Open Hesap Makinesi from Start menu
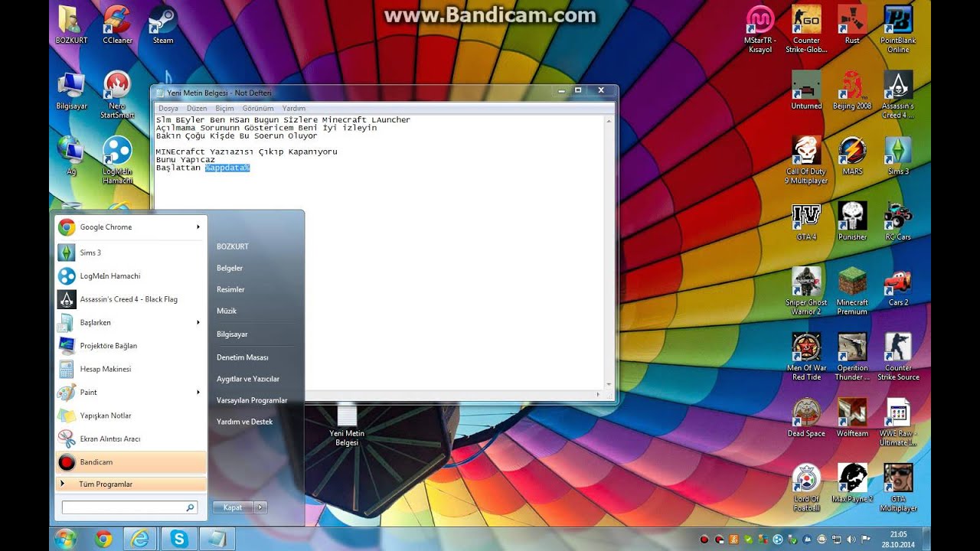The width and height of the screenshot is (980, 551). pyautogui.click(x=132, y=369)
